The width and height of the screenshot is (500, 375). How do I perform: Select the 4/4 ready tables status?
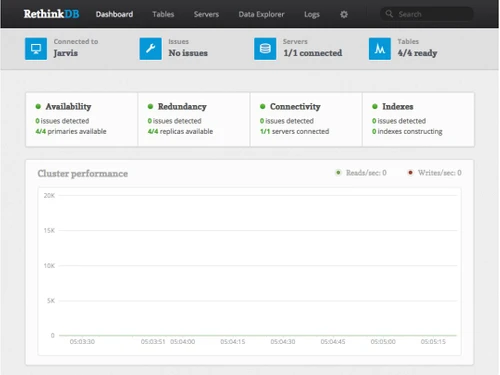pyautogui.click(x=417, y=53)
